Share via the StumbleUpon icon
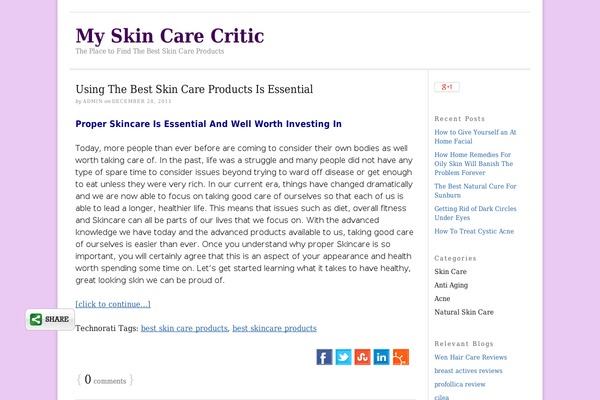This screenshot has height=400, width=600. click(x=362, y=357)
